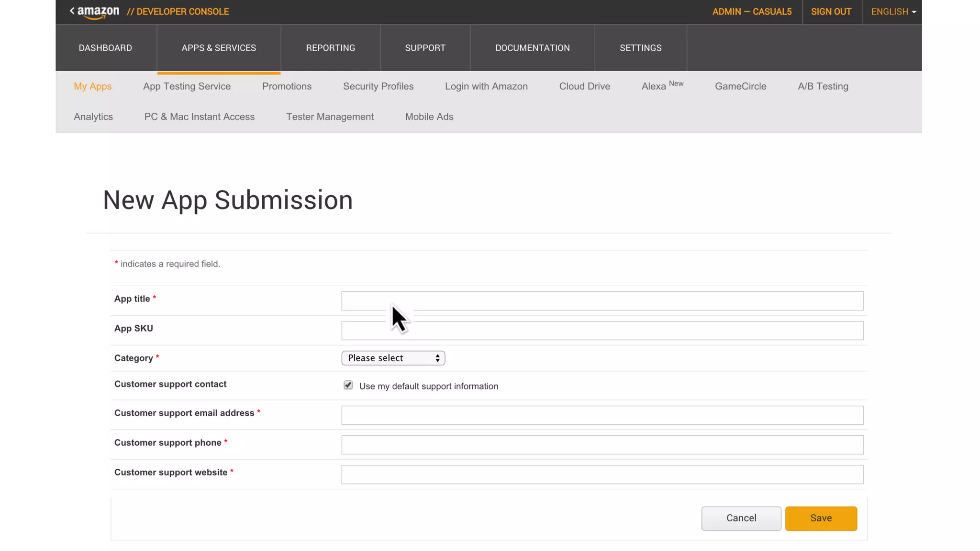
Task: Click the Customer support website field
Action: coord(602,474)
